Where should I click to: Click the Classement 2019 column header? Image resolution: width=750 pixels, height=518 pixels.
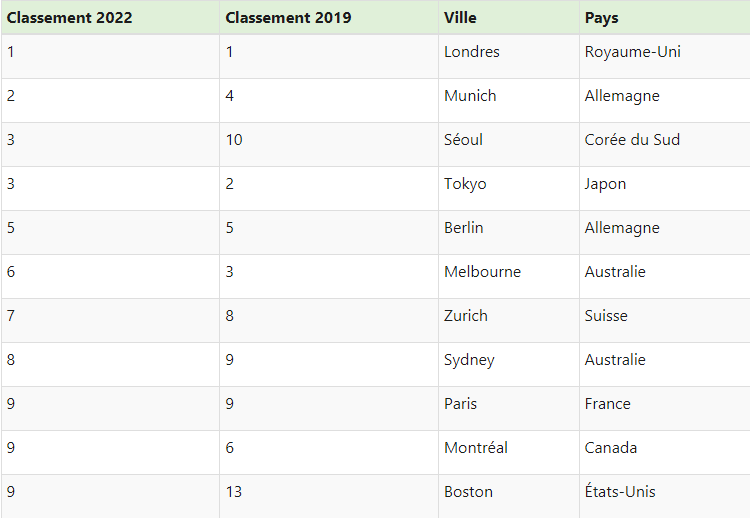click(x=329, y=18)
